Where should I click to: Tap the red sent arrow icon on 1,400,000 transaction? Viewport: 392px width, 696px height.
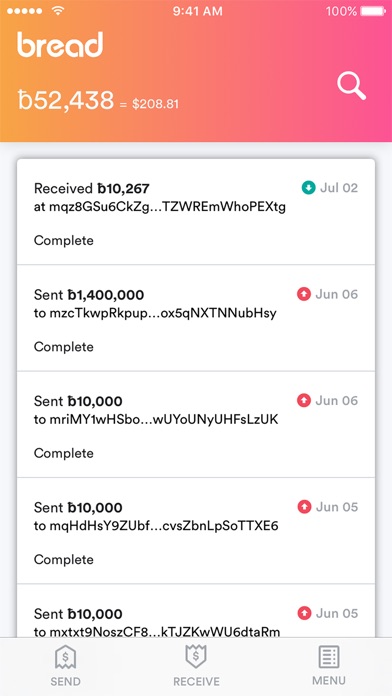point(304,294)
